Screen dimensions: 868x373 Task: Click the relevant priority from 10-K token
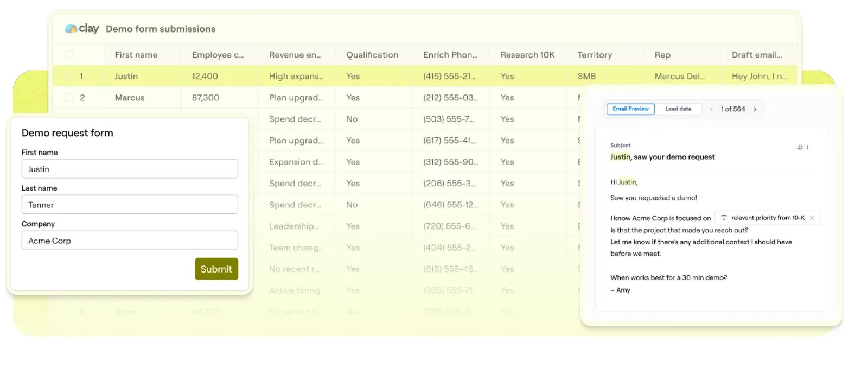(x=767, y=218)
